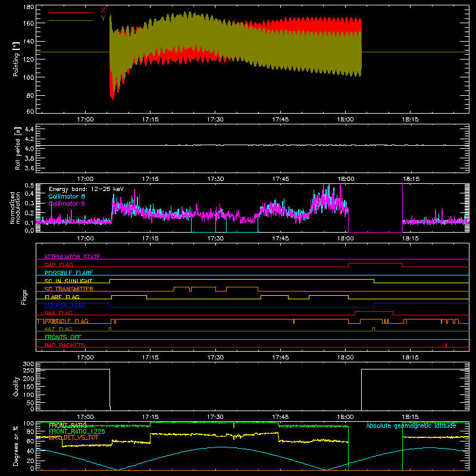
Task: Click the 'Quality' vertical axis title
Action: click(x=16, y=386)
